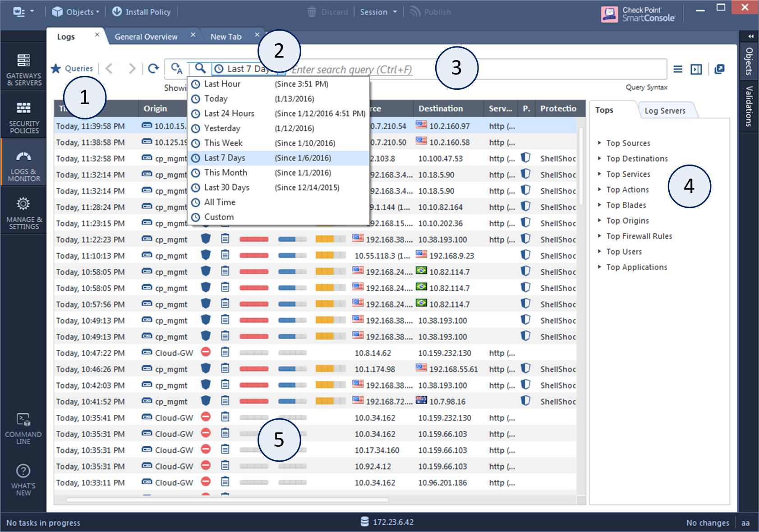
Task: Click the Install Policy button
Action: [x=141, y=12]
